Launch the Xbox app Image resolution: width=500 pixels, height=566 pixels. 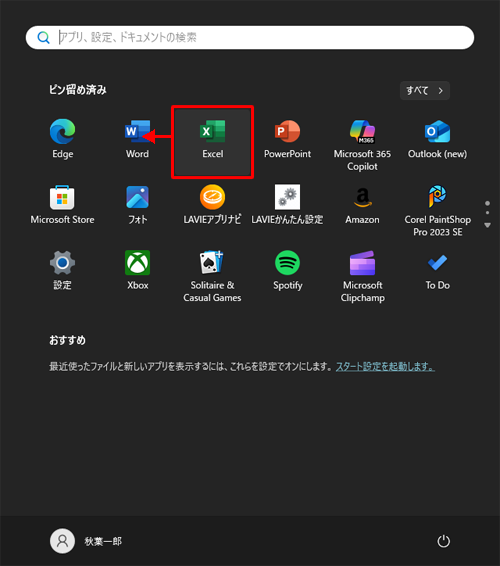pos(137,270)
